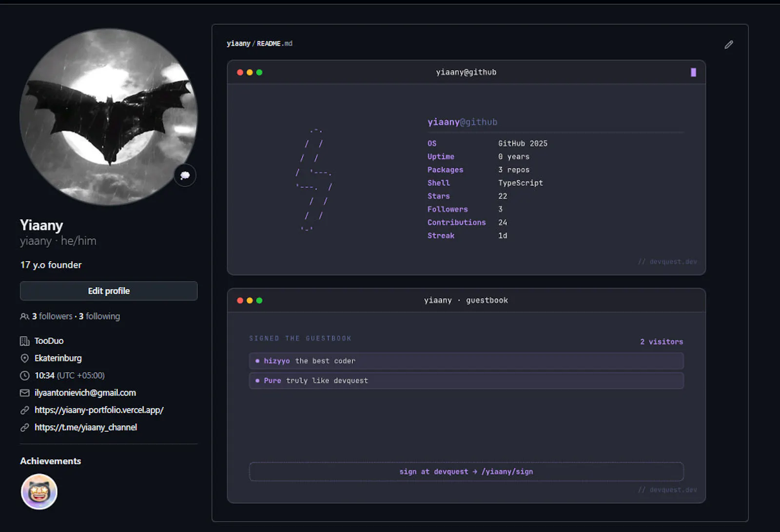Click the '17 y.o founder' bio text
Image resolution: width=780 pixels, height=532 pixels.
51,265
